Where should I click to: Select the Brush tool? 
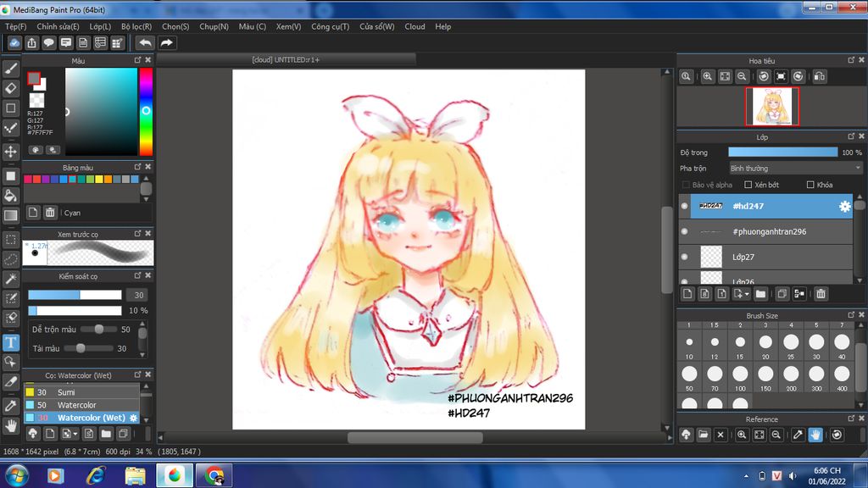(x=11, y=69)
